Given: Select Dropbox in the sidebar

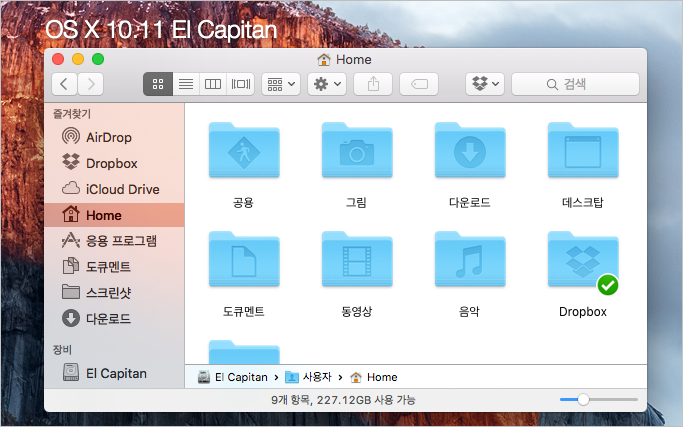Looking at the screenshot, I should pos(114,163).
